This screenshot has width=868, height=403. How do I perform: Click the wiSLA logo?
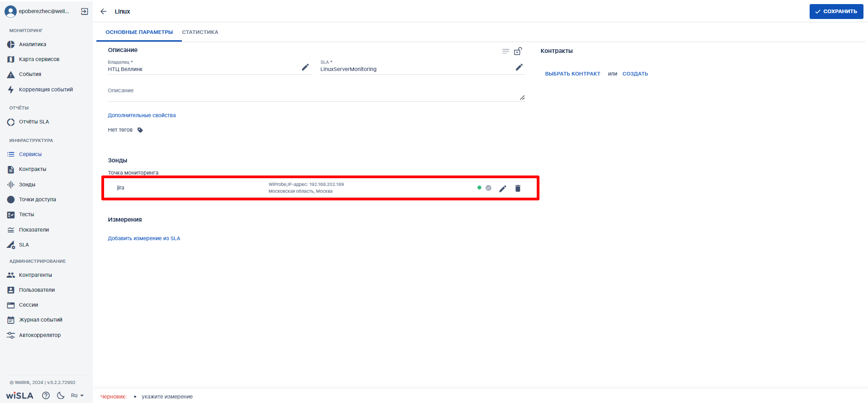tap(19, 396)
